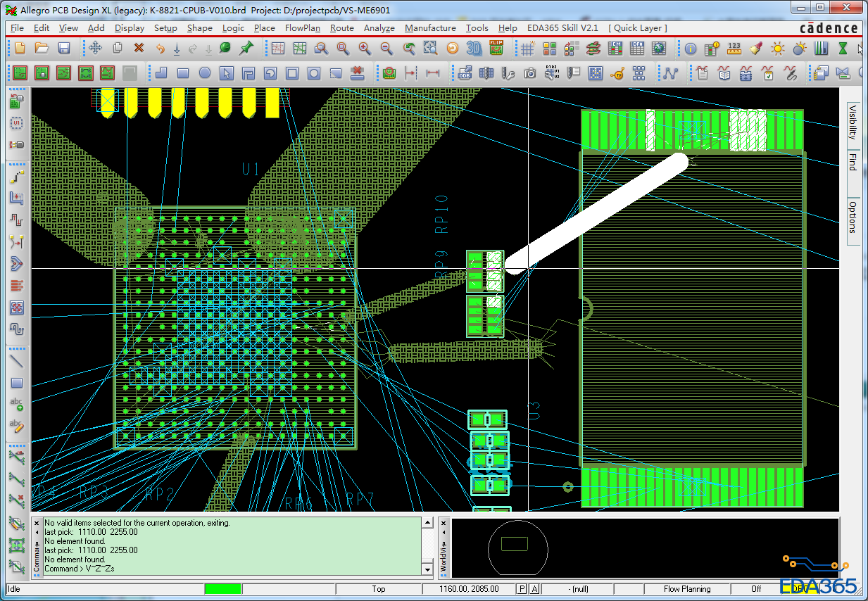
Task: Open the Manufacture menu
Action: (x=430, y=28)
